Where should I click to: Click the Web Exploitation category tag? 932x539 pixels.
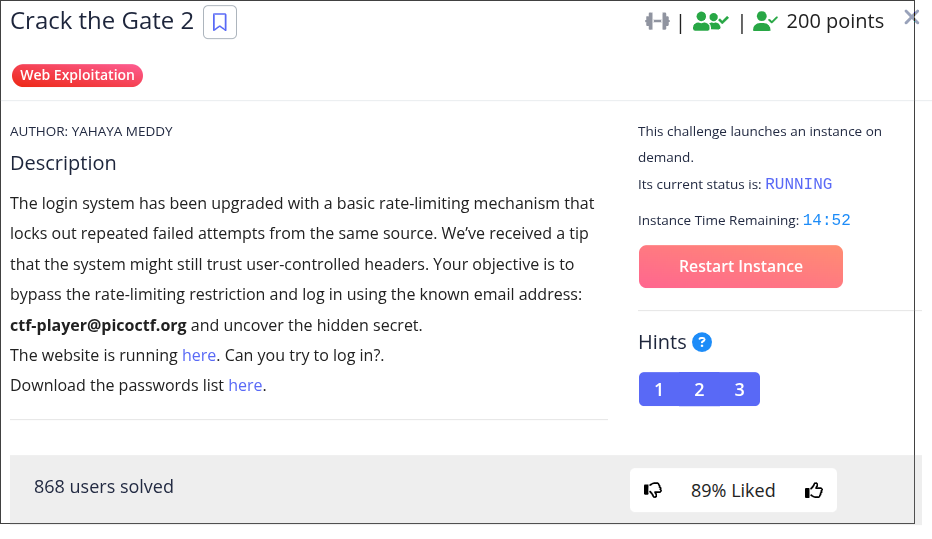tap(77, 75)
